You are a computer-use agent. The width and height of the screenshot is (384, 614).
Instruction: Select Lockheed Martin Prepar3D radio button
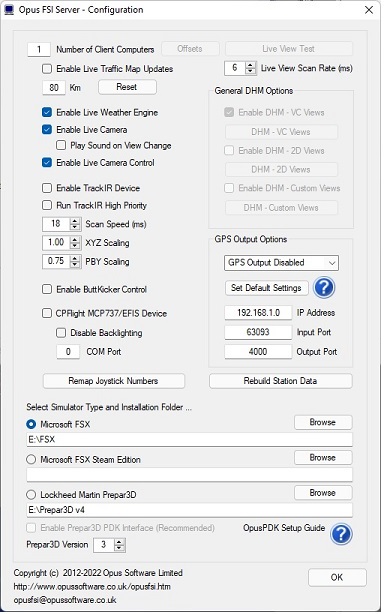point(31,495)
